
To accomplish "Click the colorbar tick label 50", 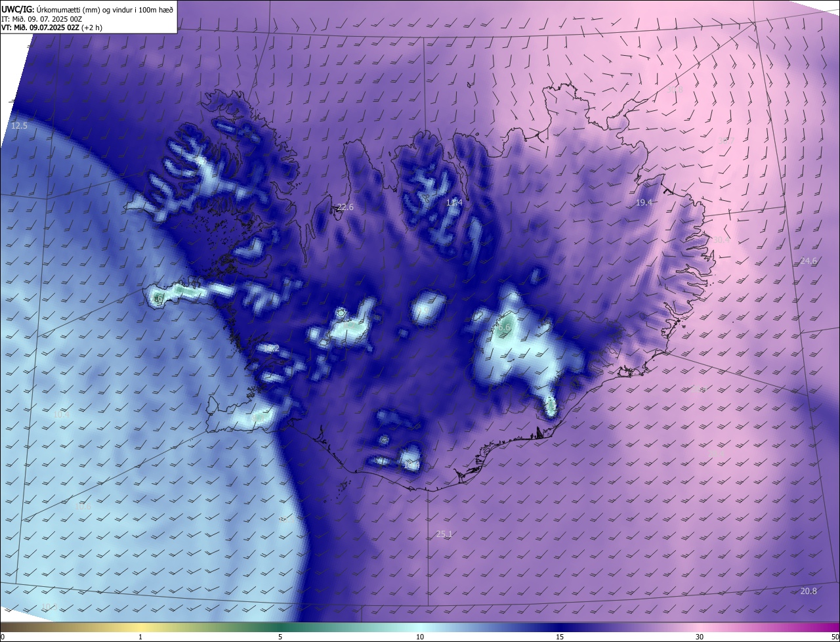I will click(x=835, y=637).
